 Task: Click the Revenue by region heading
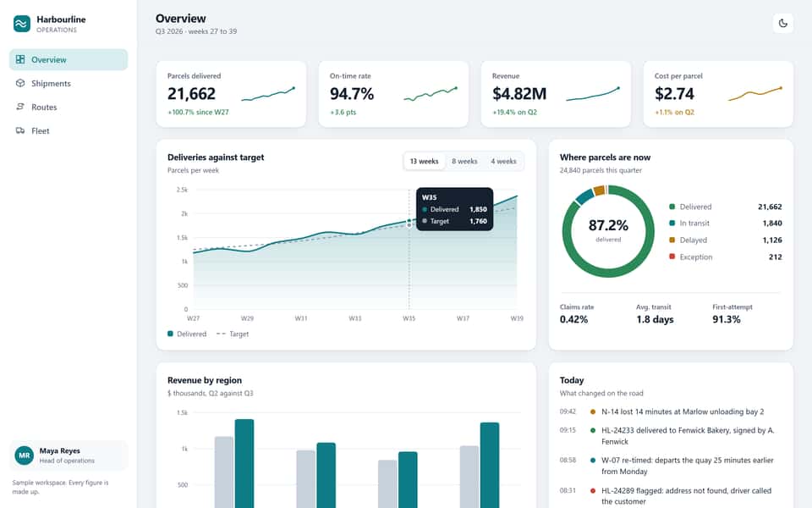[x=205, y=380]
